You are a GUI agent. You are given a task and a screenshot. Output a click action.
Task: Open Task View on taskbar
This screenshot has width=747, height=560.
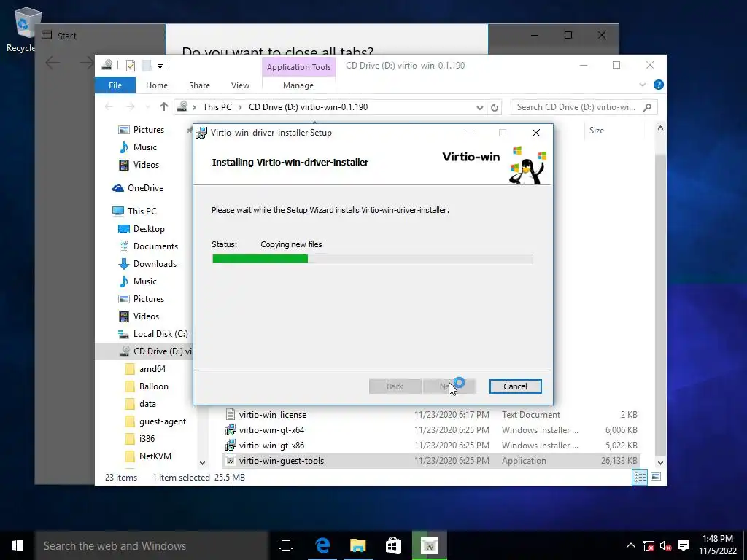(x=286, y=545)
